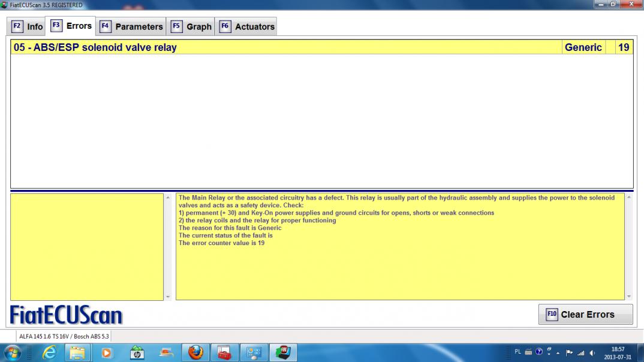Open the HP application on taskbar
The image size is (644, 362).
[137, 352]
